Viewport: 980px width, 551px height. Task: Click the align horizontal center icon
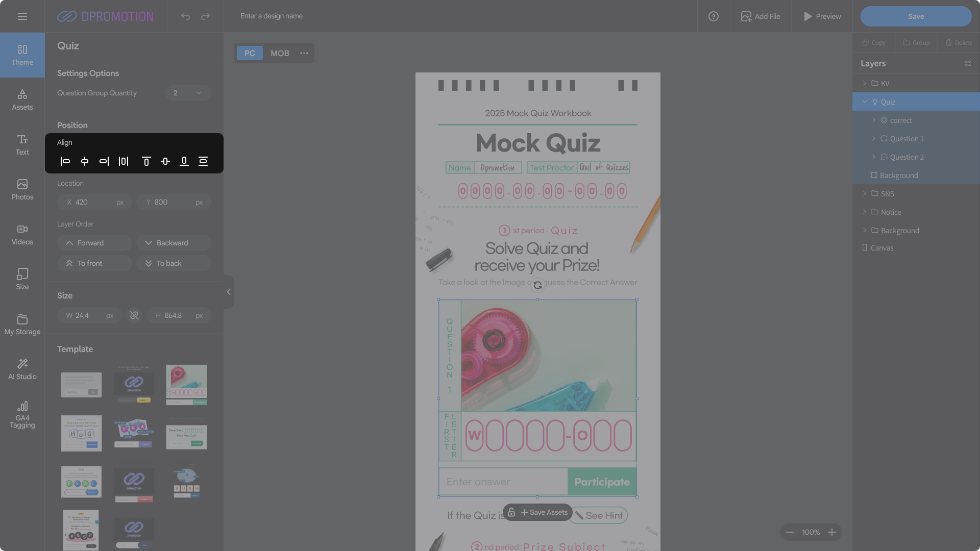point(85,162)
